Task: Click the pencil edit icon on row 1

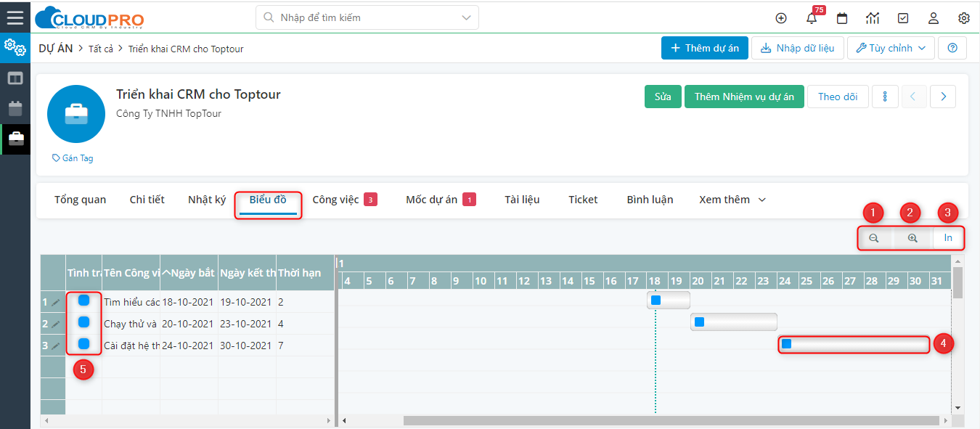Action: coord(56,303)
